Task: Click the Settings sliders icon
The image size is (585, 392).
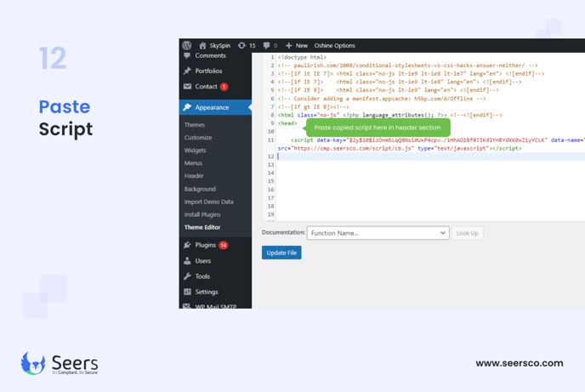Action: click(187, 292)
